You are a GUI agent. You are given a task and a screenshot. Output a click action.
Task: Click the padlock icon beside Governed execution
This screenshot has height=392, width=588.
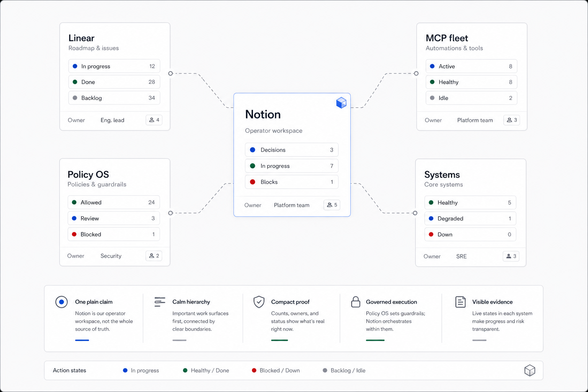pos(356,302)
